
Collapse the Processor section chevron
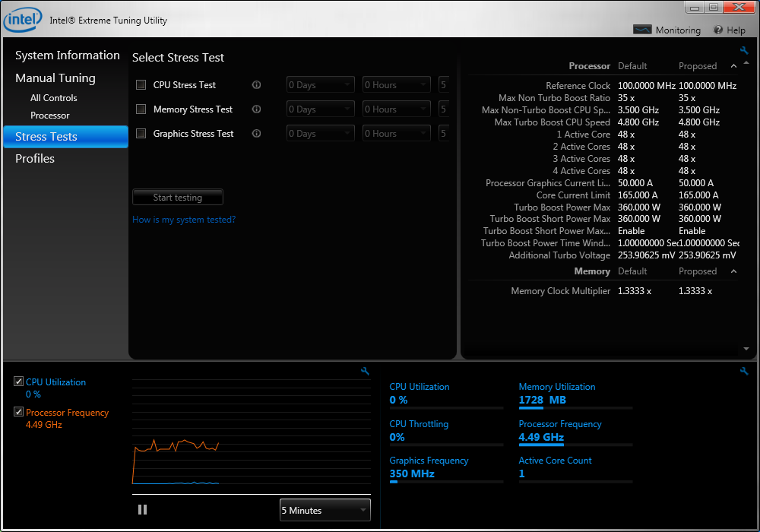[x=734, y=66]
